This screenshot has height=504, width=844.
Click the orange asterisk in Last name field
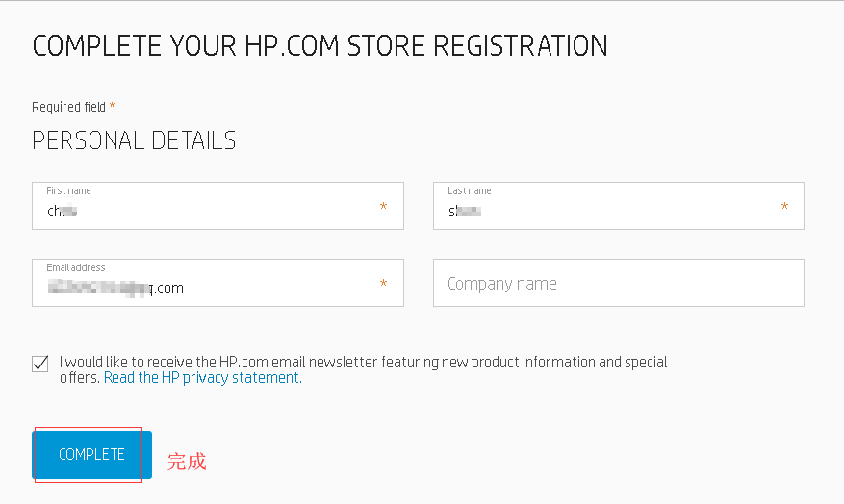coord(784,208)
